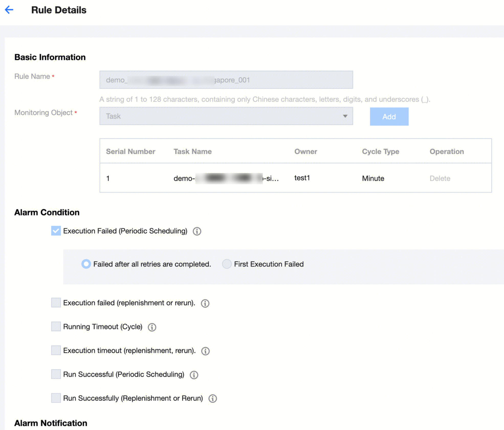Click the back arrow icon
This screenshot has height=430, width=504.
click(9, 10)
